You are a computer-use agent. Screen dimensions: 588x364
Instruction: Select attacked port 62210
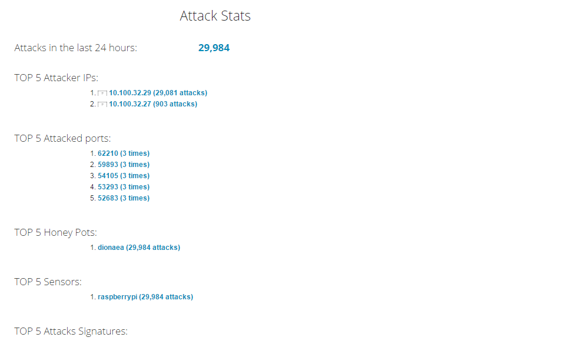(124, 153)
